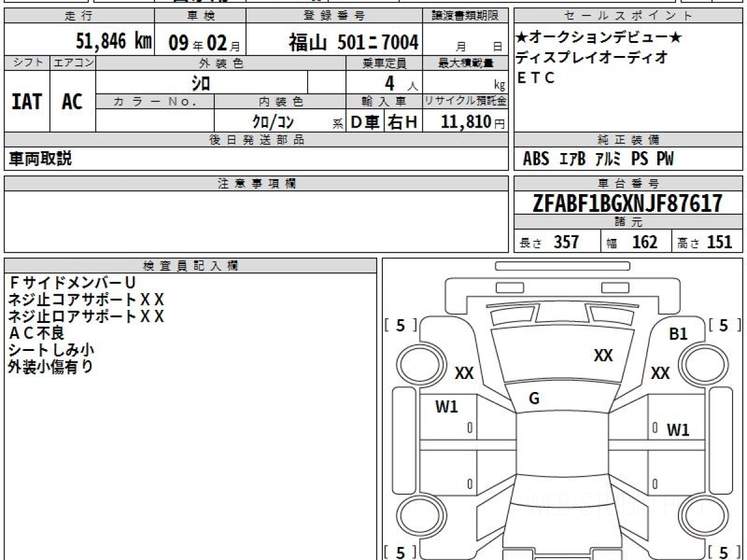Click the D車 import type cell

(x=364, y=123)
